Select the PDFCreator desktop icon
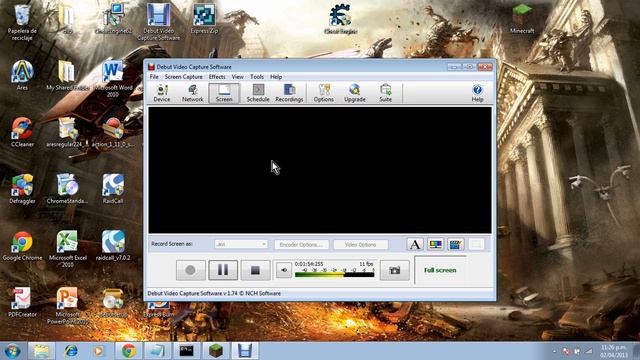 (x=22, y=302)
